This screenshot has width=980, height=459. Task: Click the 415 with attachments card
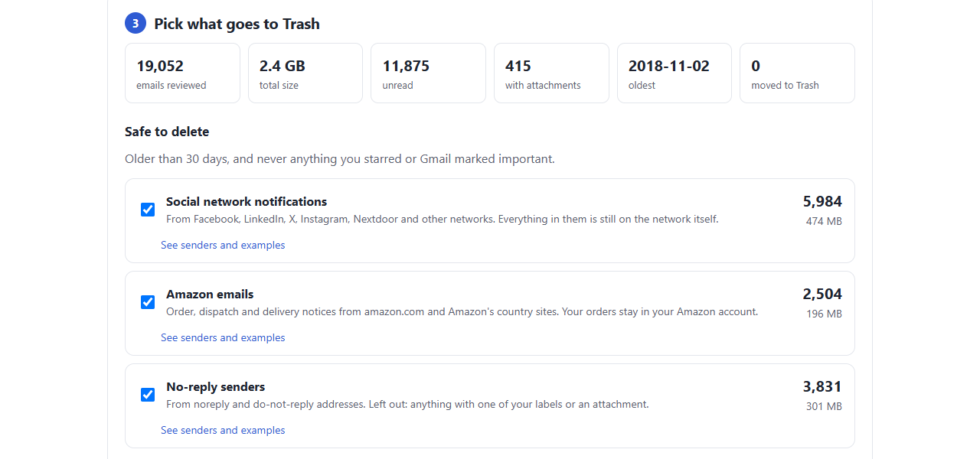tap(551, 73)
